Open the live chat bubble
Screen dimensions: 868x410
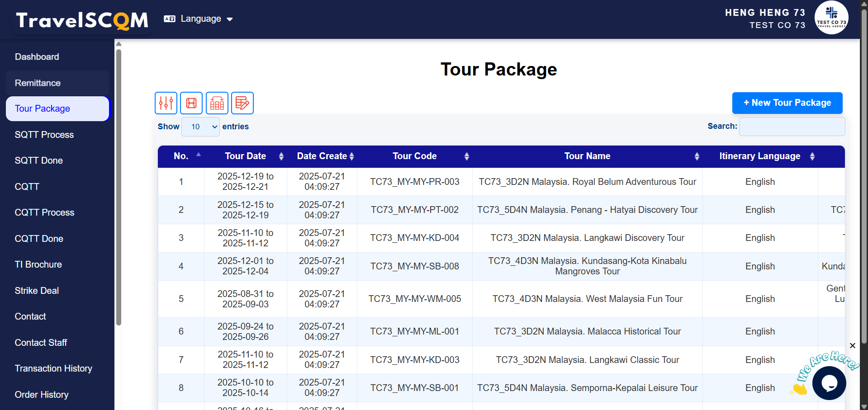point(829,383)
